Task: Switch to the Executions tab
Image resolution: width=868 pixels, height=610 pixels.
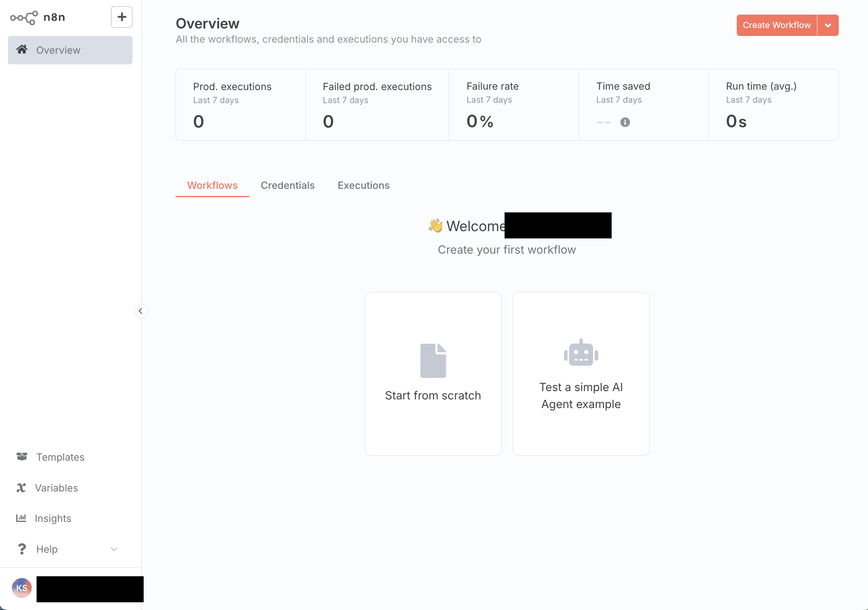Action: click(x=363, y=185)
